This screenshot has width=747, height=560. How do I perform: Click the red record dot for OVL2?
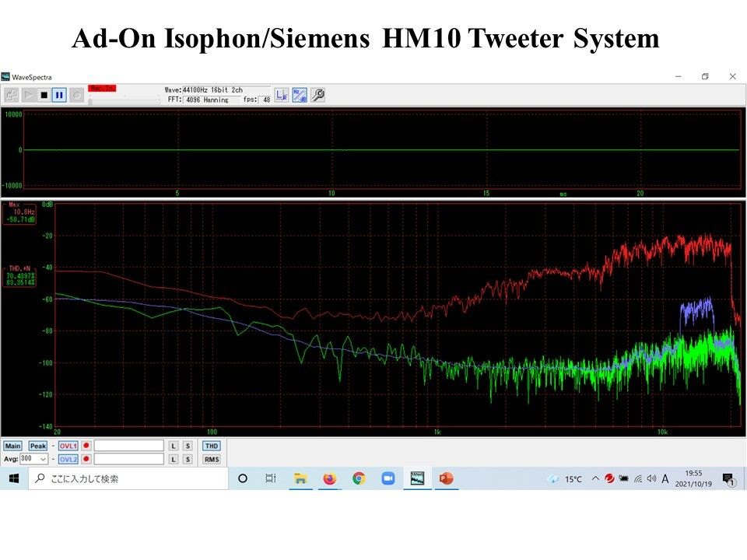(86, 459)
